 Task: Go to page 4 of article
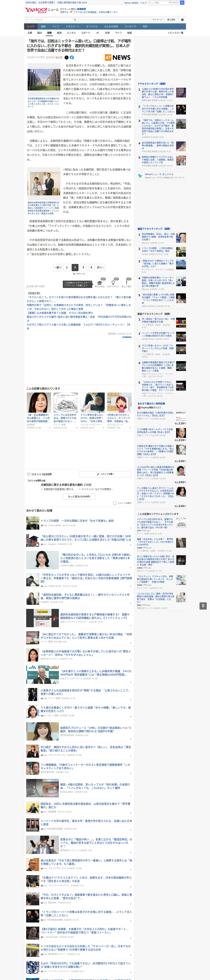(91, 267)
